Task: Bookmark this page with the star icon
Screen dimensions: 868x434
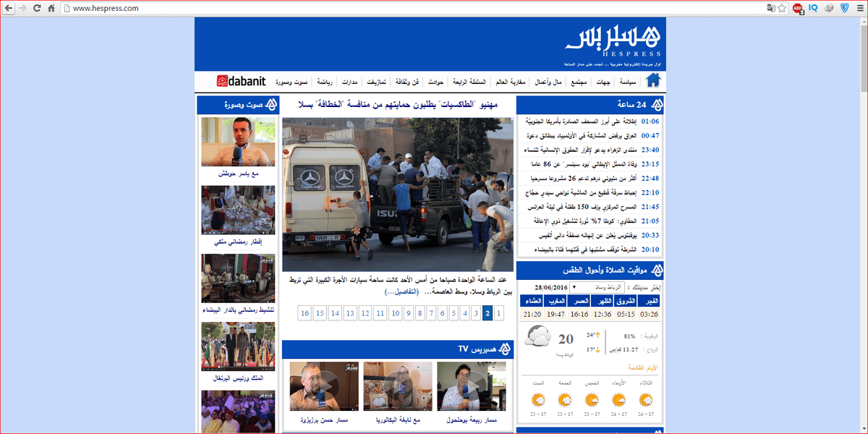Action: 782,8
